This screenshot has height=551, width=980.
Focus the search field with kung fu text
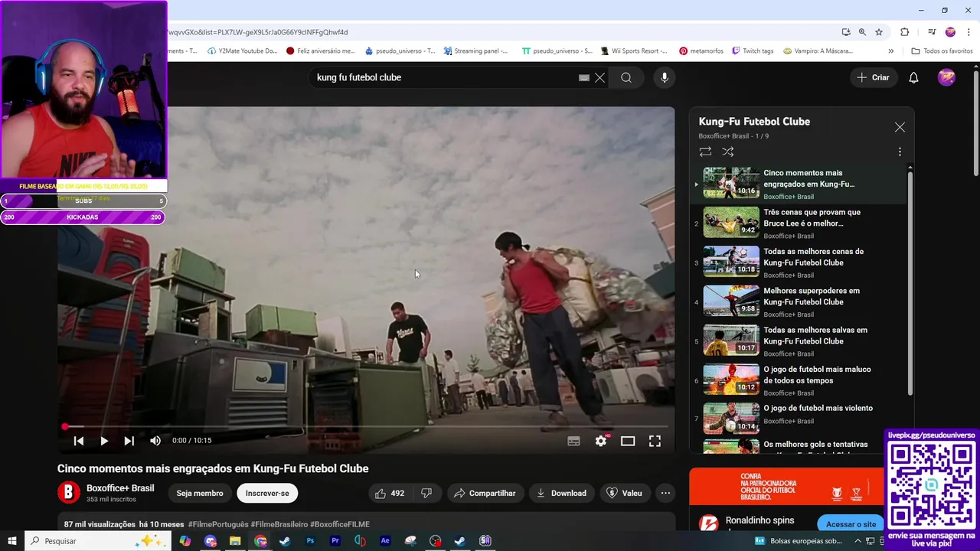click(x=444, y=77)
